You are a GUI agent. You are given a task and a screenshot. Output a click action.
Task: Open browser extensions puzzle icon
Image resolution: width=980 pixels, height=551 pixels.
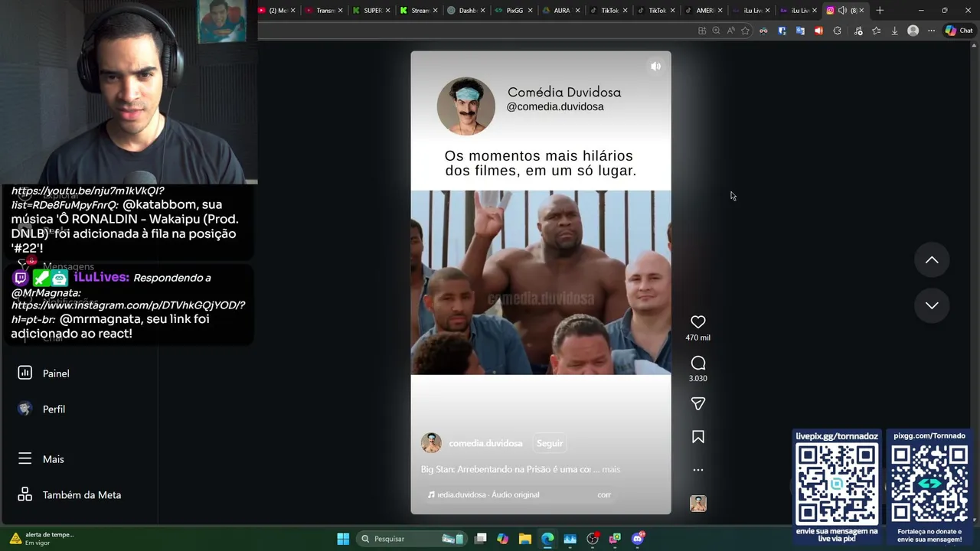837,31
